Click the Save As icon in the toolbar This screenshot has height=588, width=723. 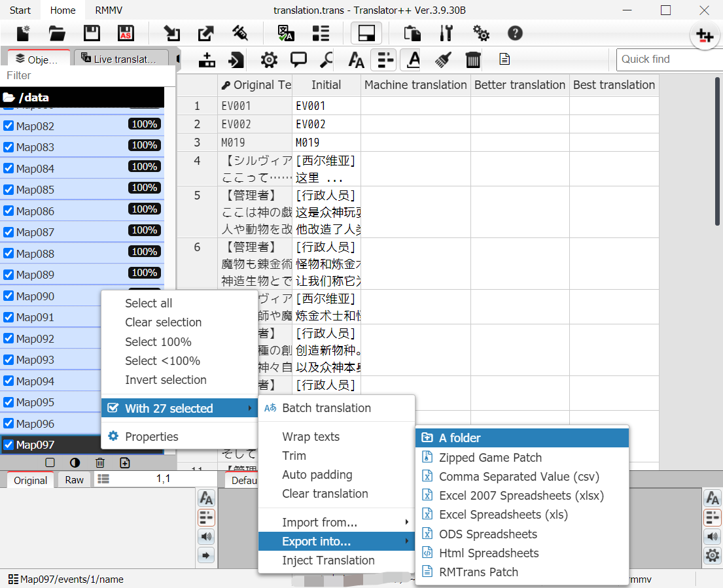(x=125, y=33)
